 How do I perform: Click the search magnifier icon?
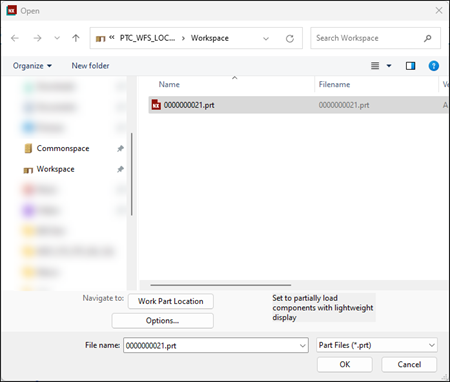[x=428, y=38]
